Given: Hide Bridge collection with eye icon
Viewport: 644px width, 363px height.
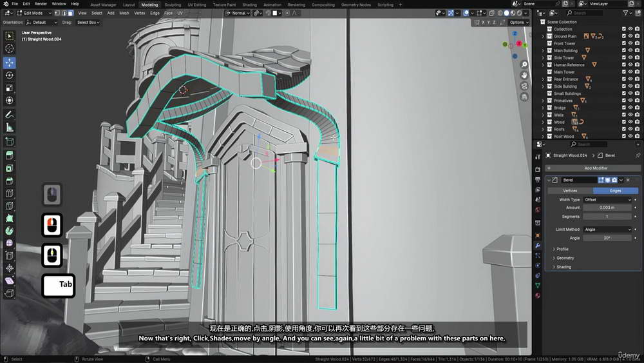Looking at the screenshot, I should coord(630,108).
